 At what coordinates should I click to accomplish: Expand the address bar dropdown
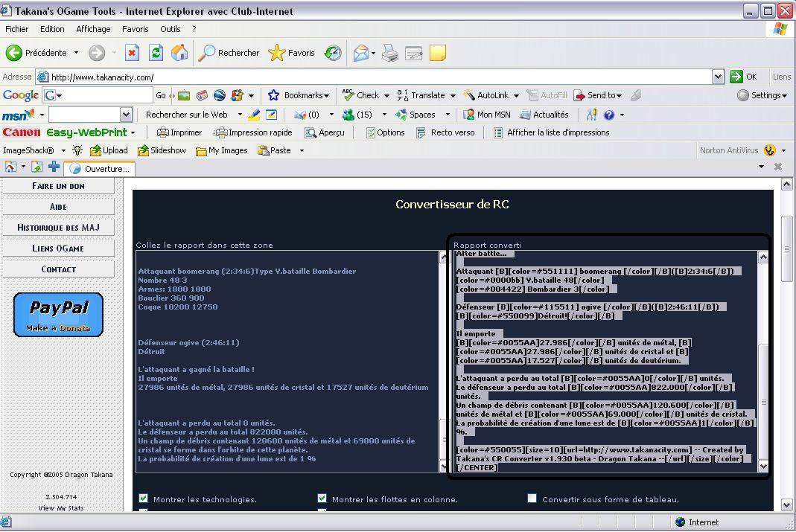pos(718,77)
